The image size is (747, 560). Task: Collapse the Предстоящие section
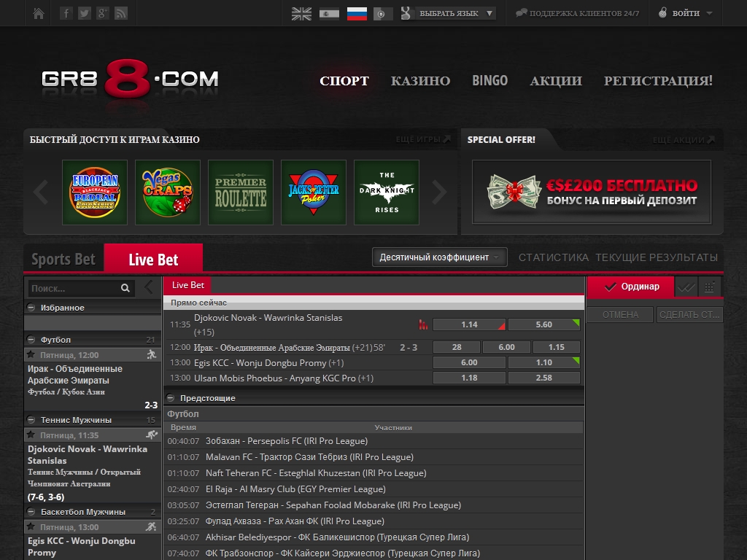[x=171, y=398]
